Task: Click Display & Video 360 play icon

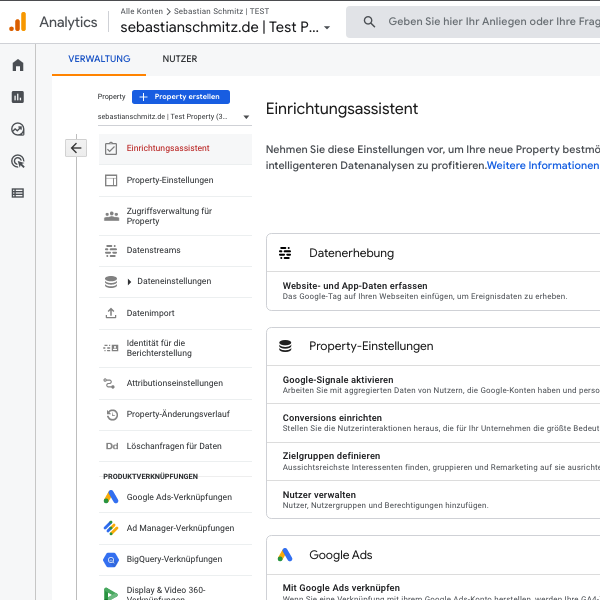Action: (111, 593)
